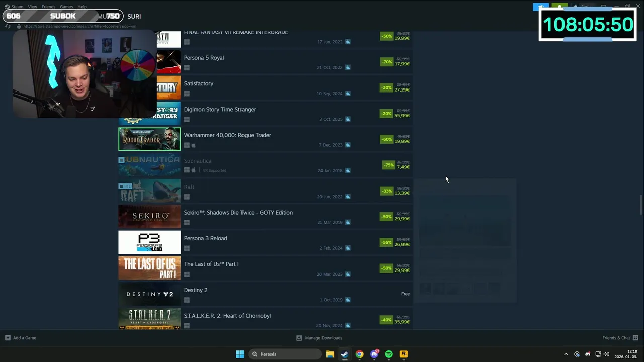644x362 pixels.
Task: Open the Digimon Story Time Stranger title
Action: pos(220,109)
